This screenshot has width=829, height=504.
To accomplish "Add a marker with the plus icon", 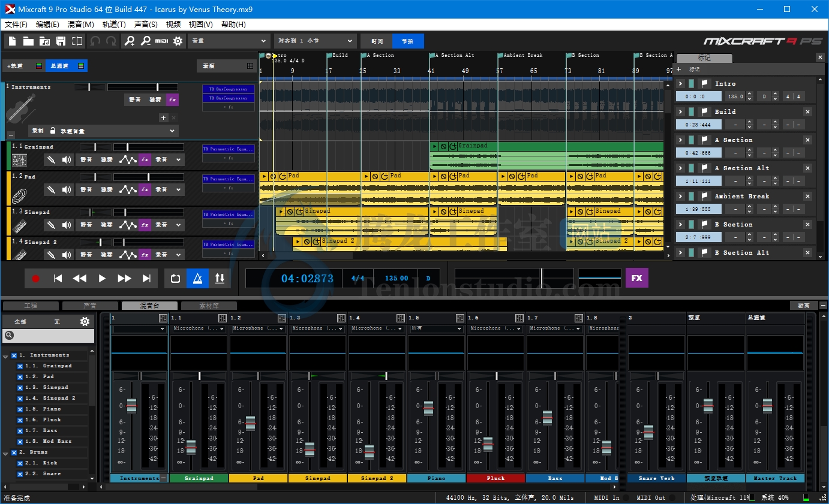I will coord(679,70).
